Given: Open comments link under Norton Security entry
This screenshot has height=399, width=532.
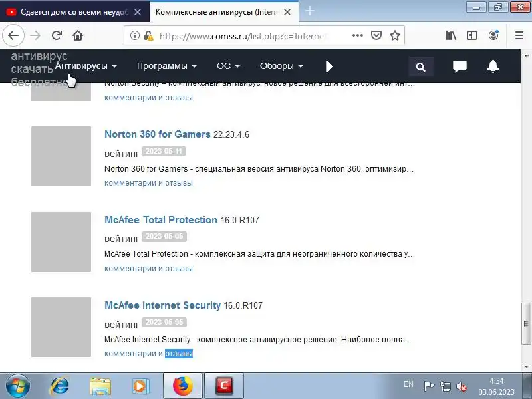Looking at the screenshot, I should (148, 98).
